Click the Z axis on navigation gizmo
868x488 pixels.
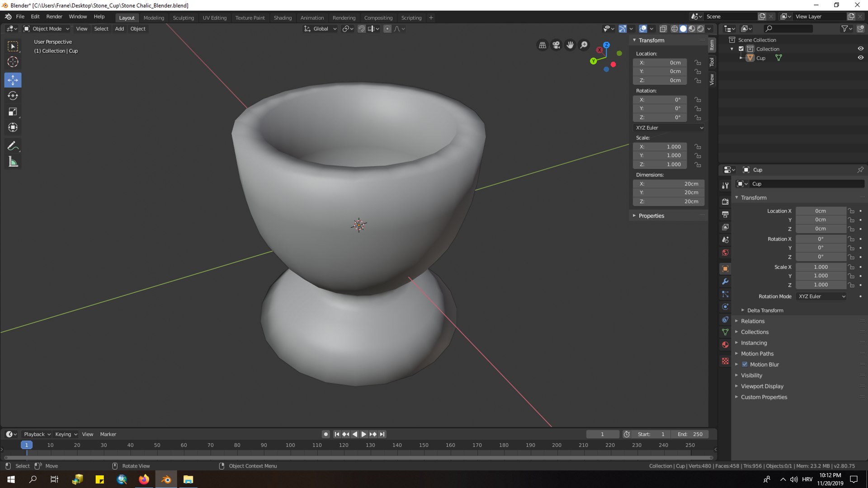coord(607,45)
